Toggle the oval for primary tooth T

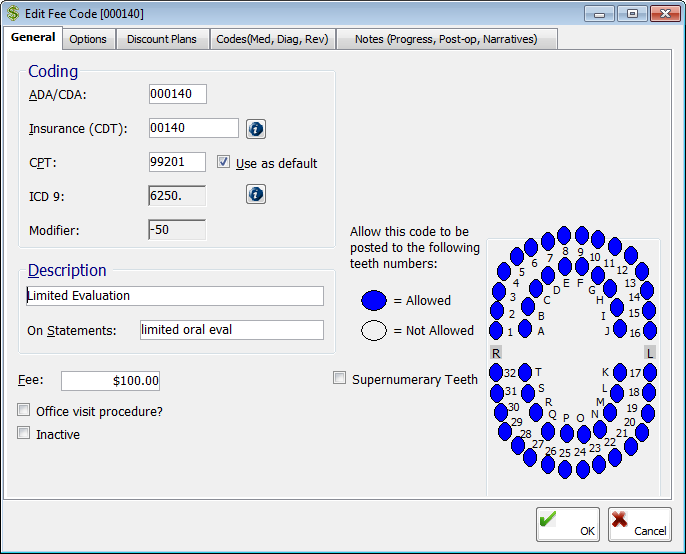coord(525,372)
